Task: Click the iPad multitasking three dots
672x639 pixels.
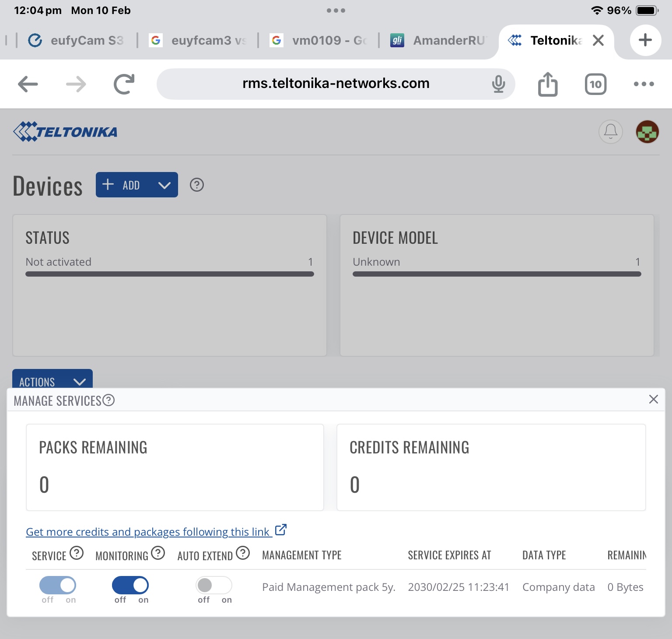Action: tap(336, 11)
